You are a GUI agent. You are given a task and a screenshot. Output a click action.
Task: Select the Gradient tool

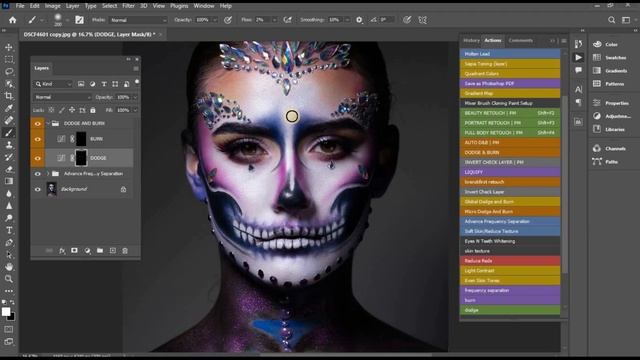(9, 181)
